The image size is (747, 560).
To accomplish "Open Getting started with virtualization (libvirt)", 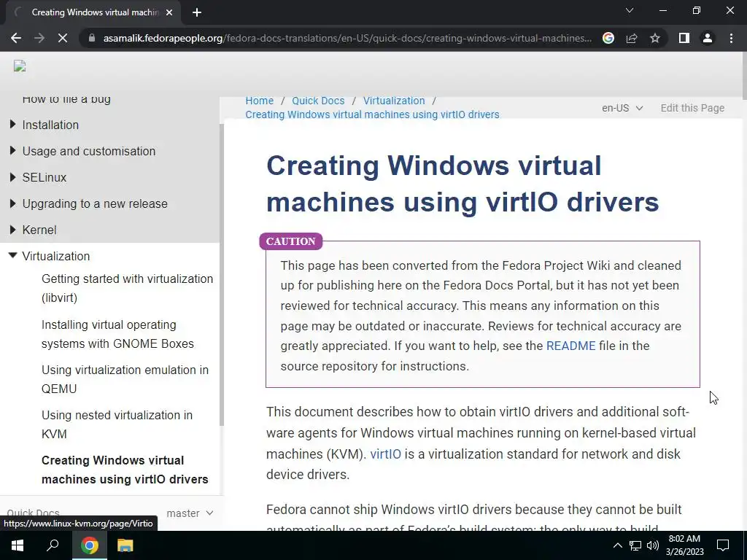I will point(127,288).
